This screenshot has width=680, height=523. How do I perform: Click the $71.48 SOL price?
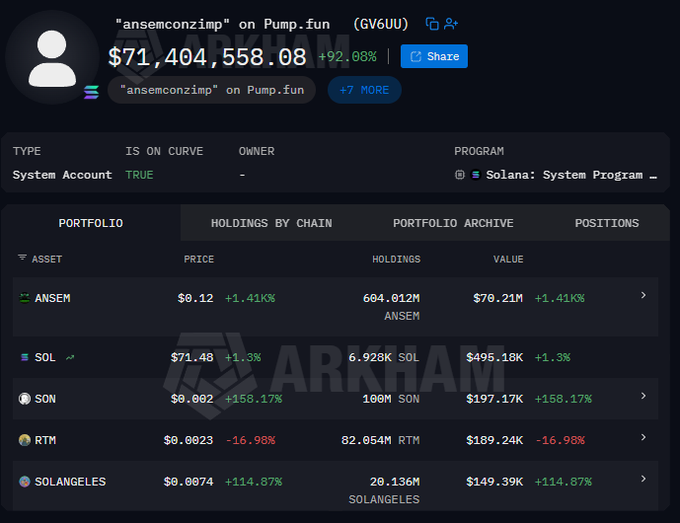pos(192,357)
